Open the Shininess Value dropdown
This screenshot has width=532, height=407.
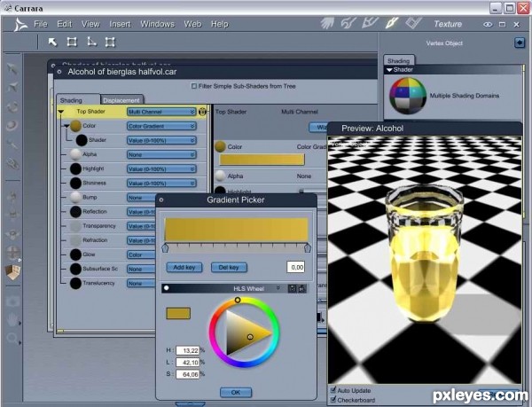click(x=161, y=184)
